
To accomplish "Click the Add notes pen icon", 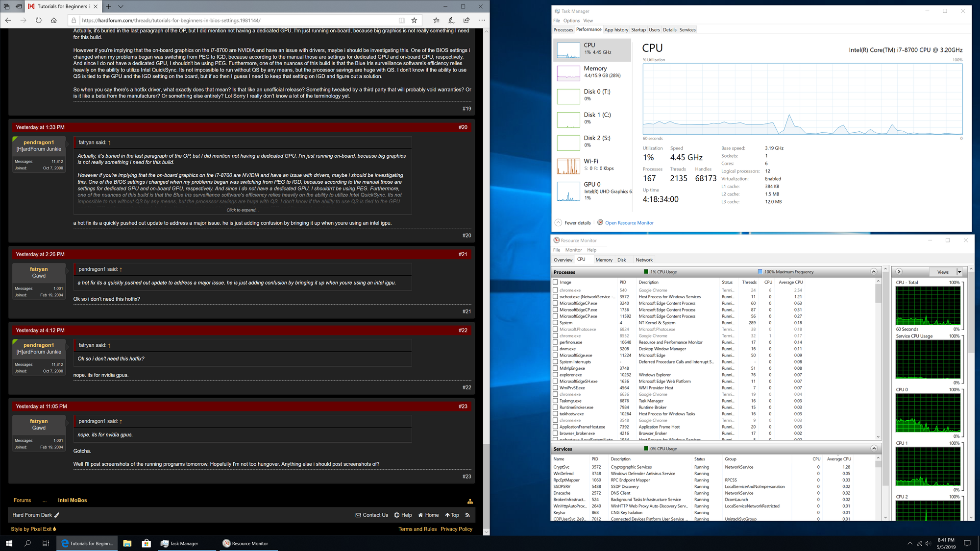I will (451, 21).
